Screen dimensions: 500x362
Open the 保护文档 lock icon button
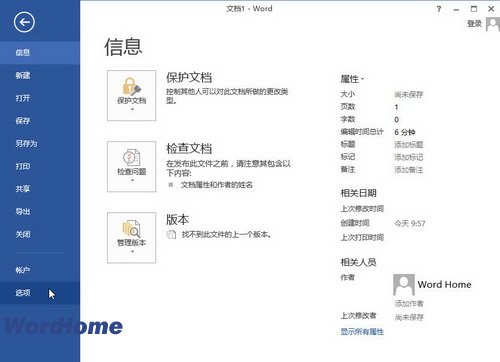pyautogui.click(x=131, y=95)
